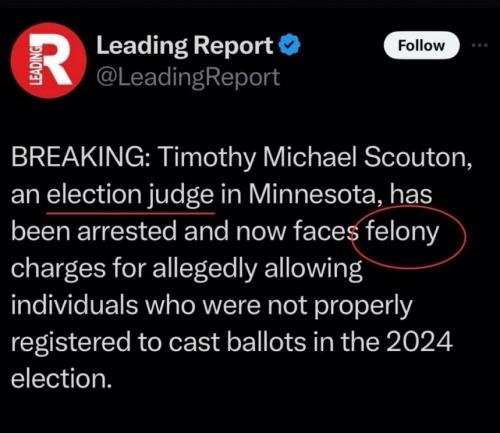500x433 pixels.
Task: Click the blue verified checkmark badge
Action: [289, 45]
